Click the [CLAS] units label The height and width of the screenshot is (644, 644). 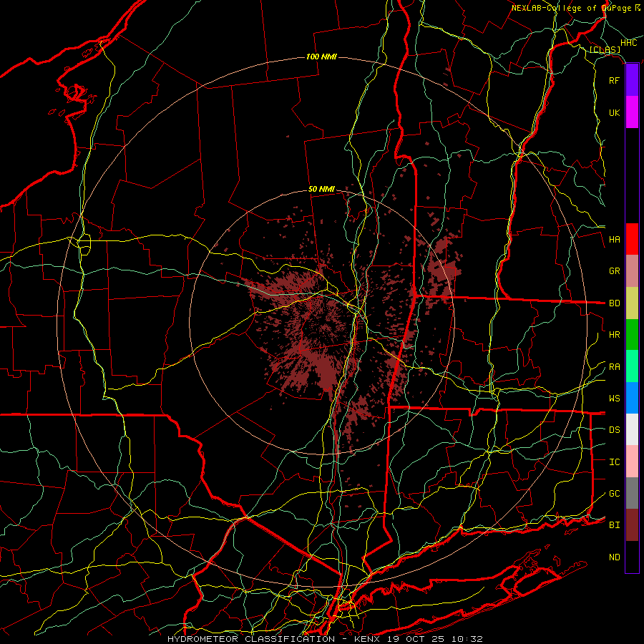(605, 50)
